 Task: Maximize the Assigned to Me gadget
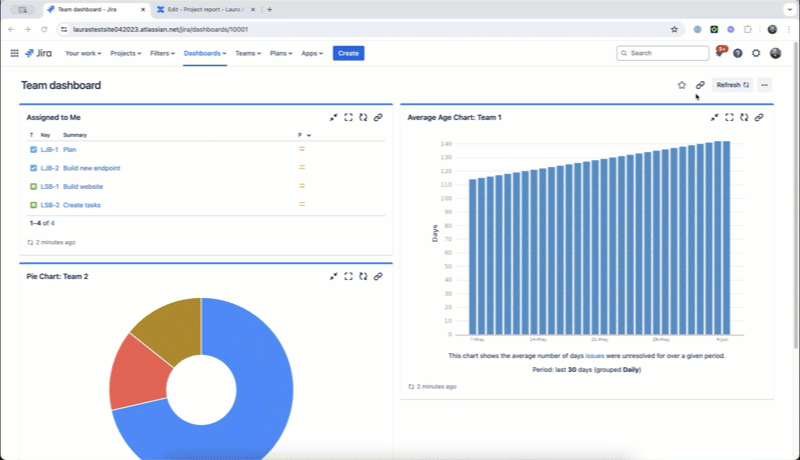click(x=348, y=117)
